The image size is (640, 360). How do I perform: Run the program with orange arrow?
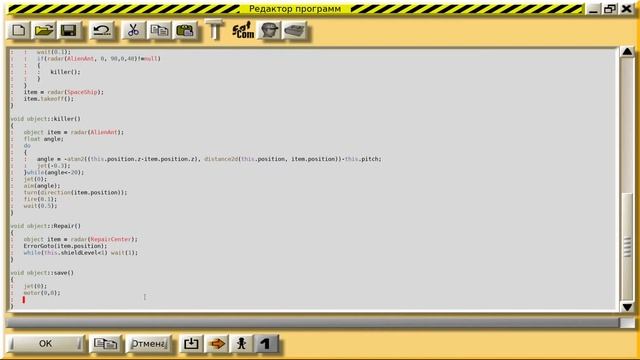click(x=216, y=344)
